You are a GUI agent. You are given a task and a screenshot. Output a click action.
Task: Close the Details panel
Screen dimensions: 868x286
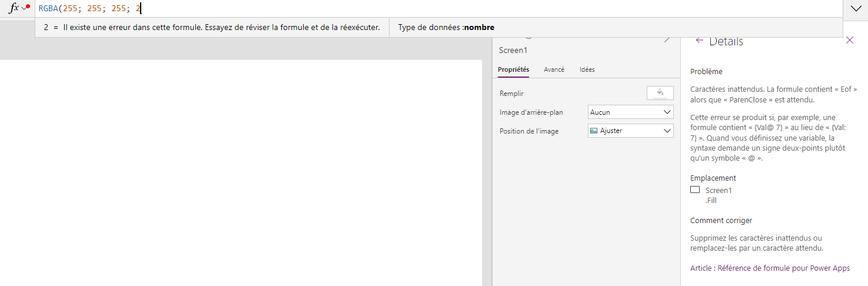coord(850,40)
